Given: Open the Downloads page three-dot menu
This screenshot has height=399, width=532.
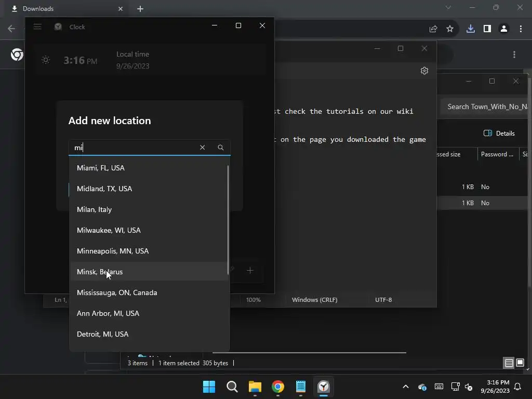Looking at the screenshot, I should 514,55.
